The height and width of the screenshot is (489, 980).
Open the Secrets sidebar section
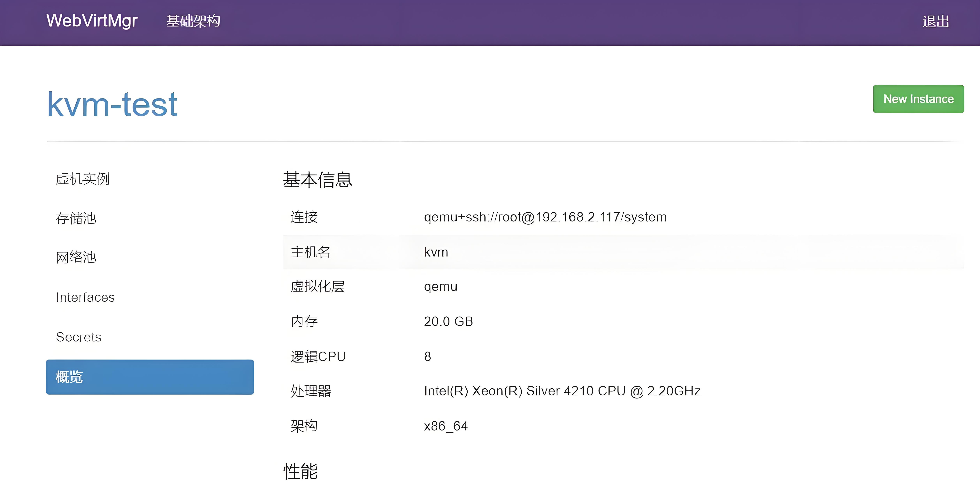(78, 337)
